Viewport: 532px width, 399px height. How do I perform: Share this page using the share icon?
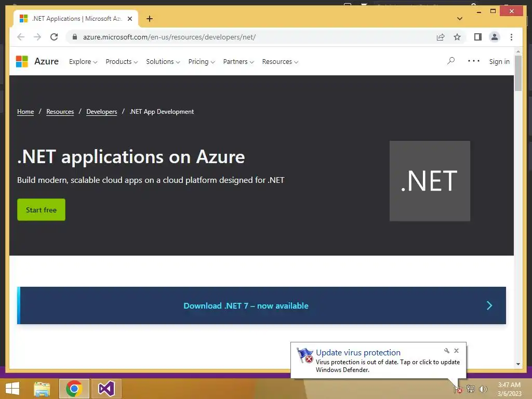(x=441, y=37)
